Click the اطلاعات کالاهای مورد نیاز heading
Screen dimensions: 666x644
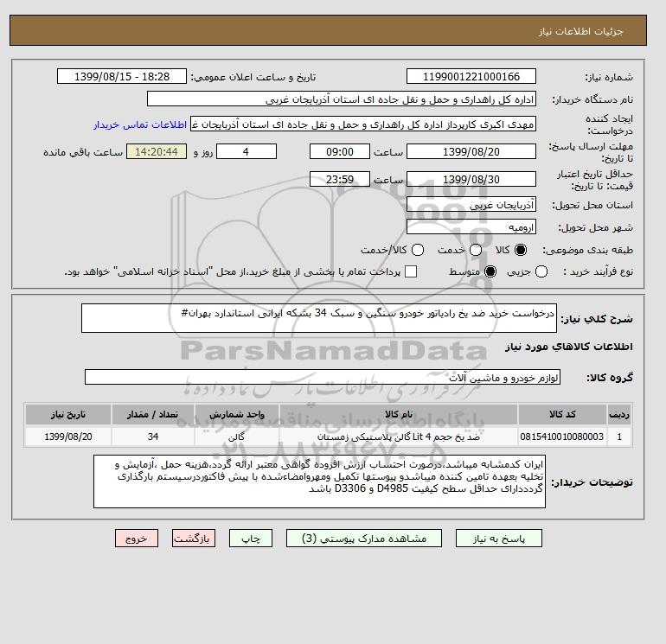click(569, 347)
